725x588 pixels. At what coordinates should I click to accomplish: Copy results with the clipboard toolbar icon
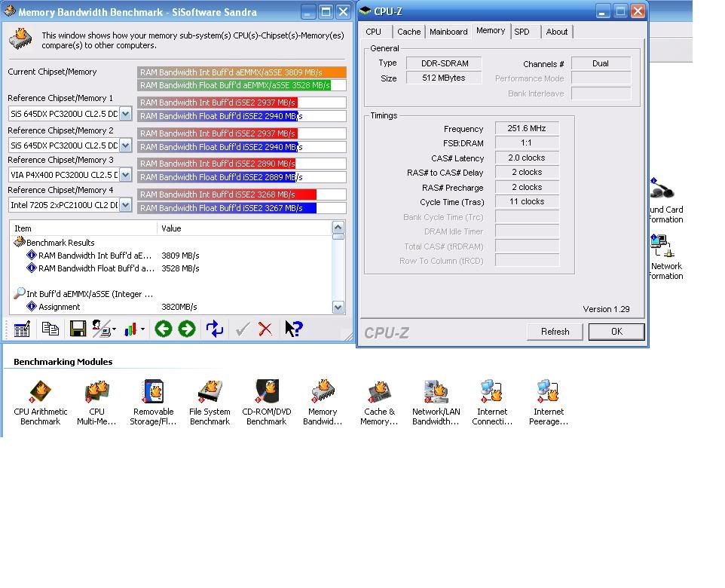tap(50, 329)
